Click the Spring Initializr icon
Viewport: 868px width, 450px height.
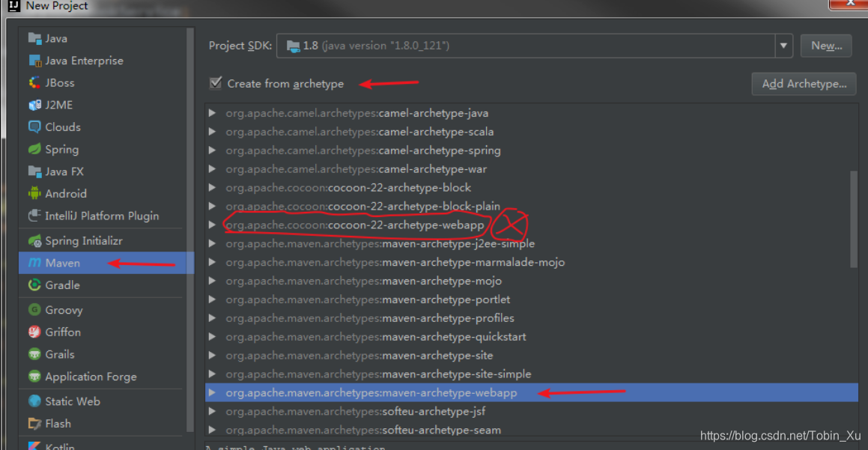(x=34, y=241)
